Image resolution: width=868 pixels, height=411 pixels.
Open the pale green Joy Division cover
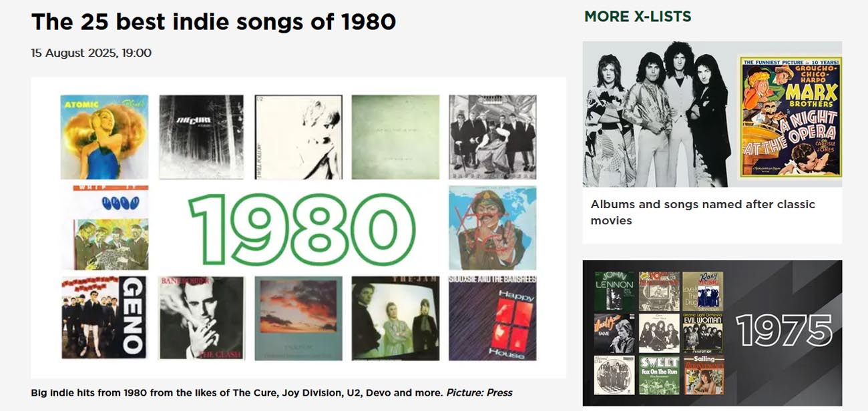(395, 137)
